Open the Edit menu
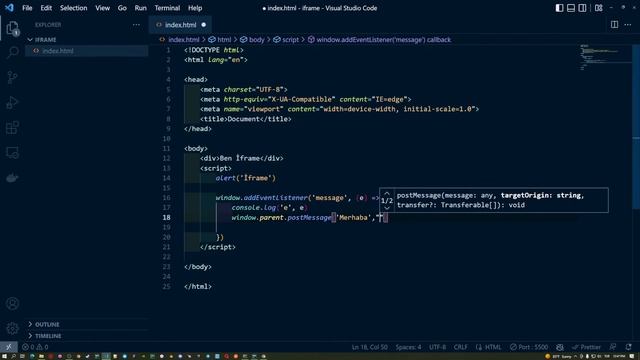The height and width of the screenshot is (360, 640). [x=46, y=8]
